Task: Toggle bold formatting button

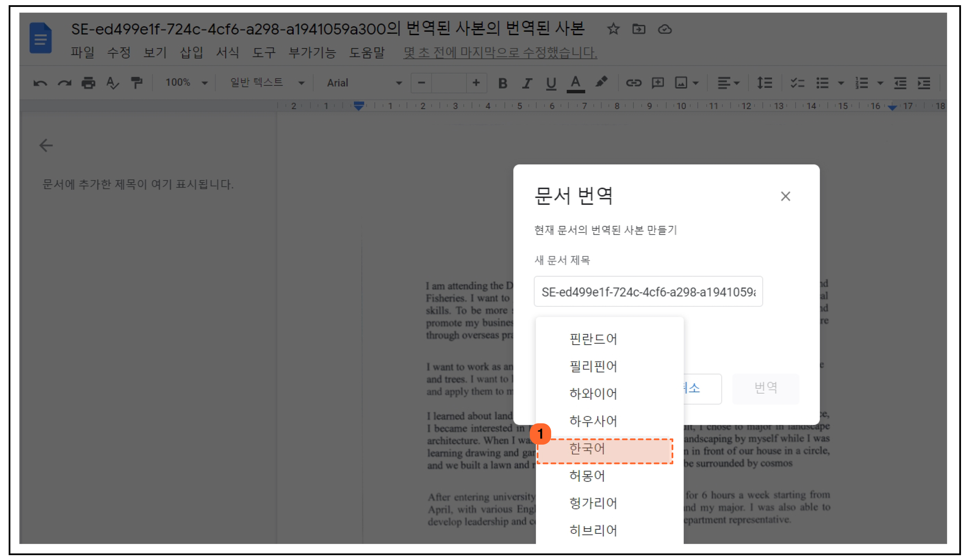Action: coord(502,83)
